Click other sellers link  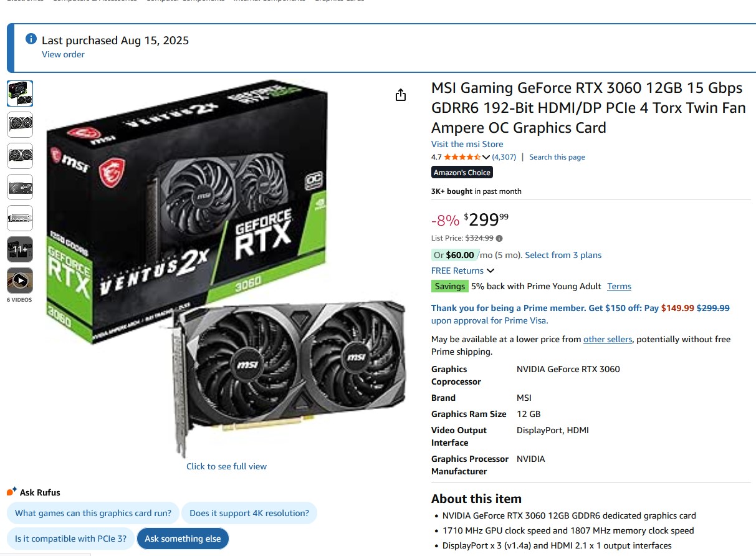[608, 339]
